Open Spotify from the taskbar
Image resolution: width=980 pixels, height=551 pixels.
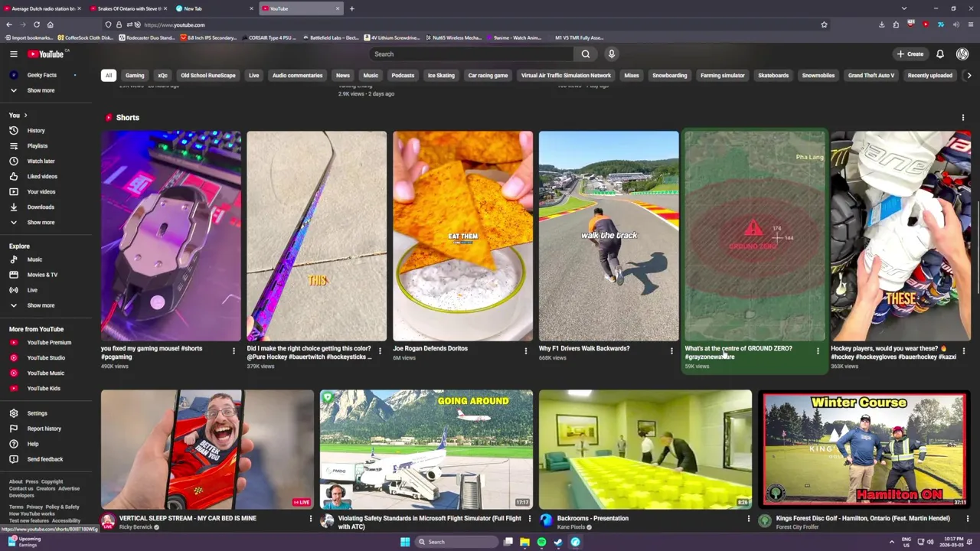tap(541, 542)
